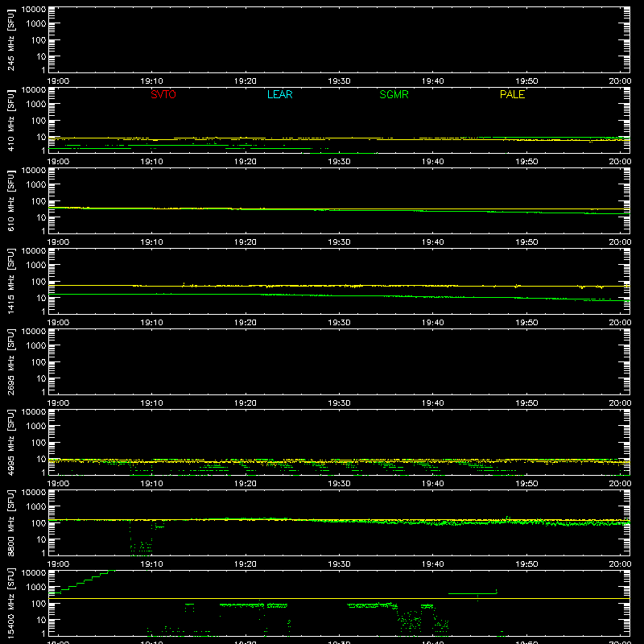Click the 1000 y-axis label of 15400 MHz panel
The image size is (644, 644).
coord(36,588)
